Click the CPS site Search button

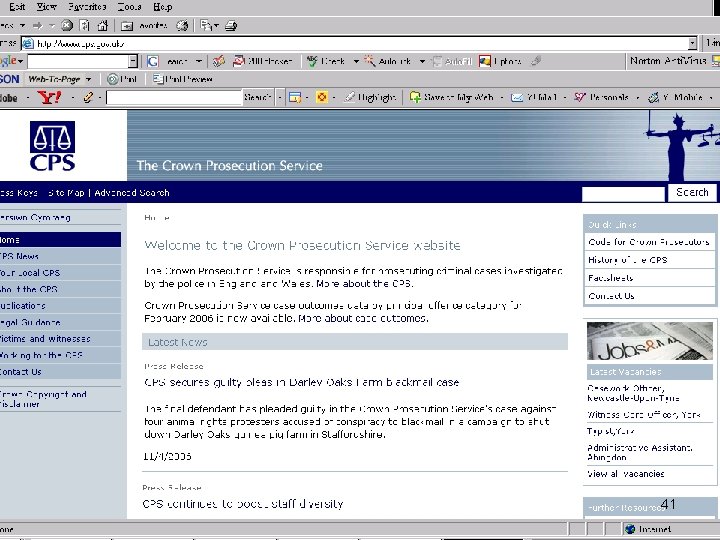(692, 192)
